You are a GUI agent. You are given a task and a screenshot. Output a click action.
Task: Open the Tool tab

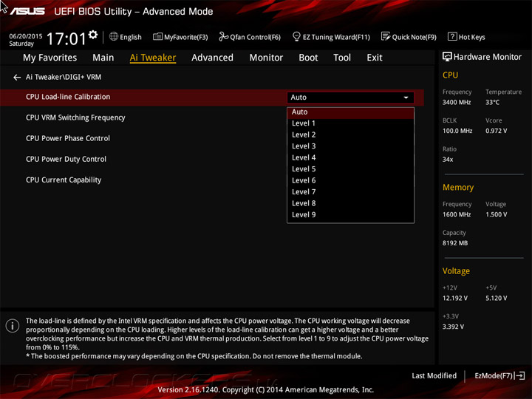(342, 58)
